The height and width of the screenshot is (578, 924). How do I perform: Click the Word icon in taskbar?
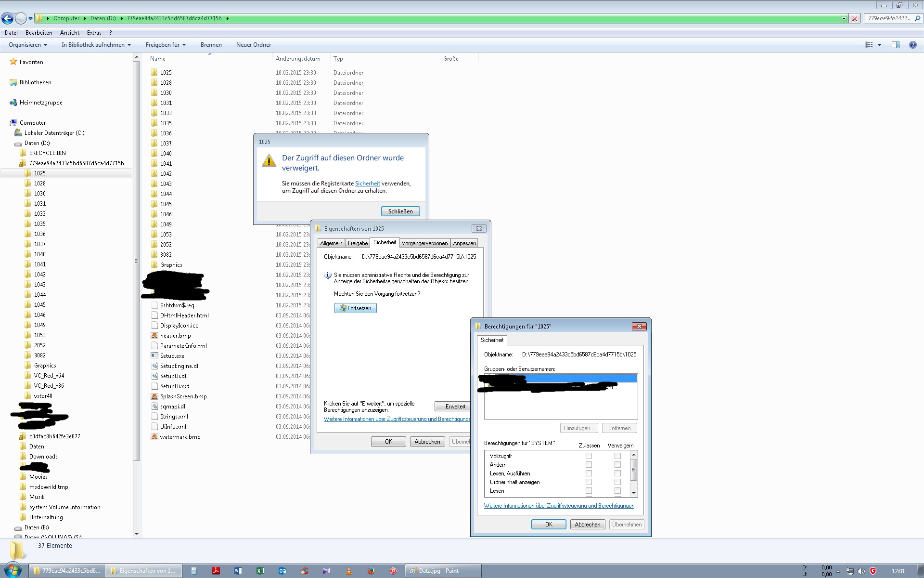238,571
